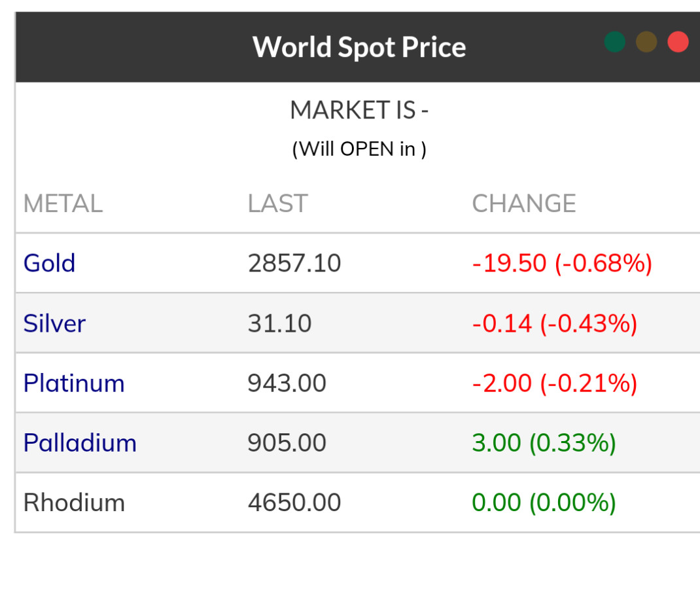700x589 pixels.
Task: Follow the Platinum link in the table
Action: tap(74, 383)
